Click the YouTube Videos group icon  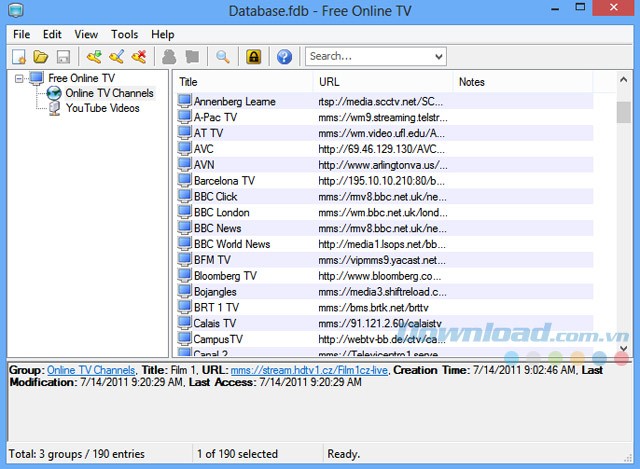coord(54,109)
